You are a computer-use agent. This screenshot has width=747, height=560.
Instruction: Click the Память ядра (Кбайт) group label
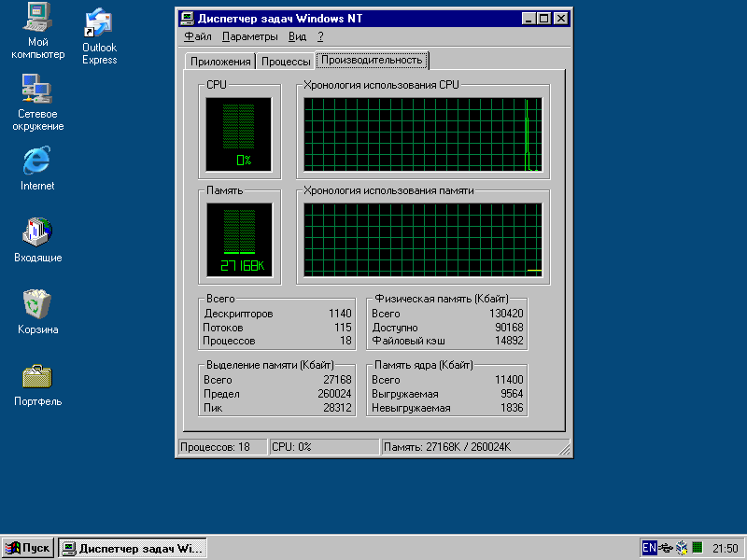(x=424, y=365)
